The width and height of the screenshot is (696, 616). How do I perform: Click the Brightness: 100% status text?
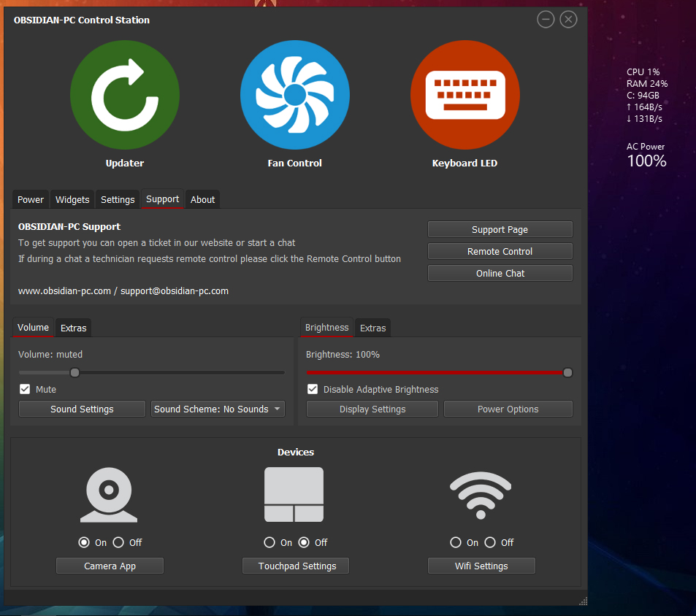click(x=343, y=354)
